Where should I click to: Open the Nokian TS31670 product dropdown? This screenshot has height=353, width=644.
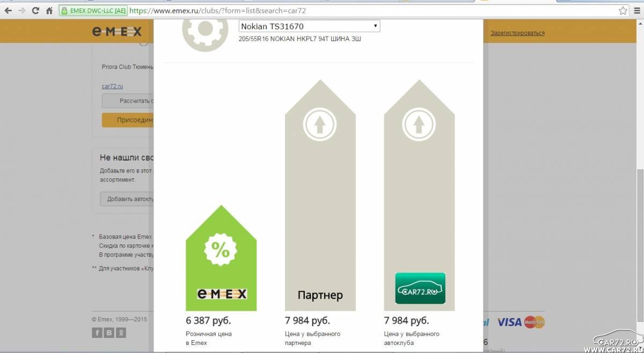[309, 26]
